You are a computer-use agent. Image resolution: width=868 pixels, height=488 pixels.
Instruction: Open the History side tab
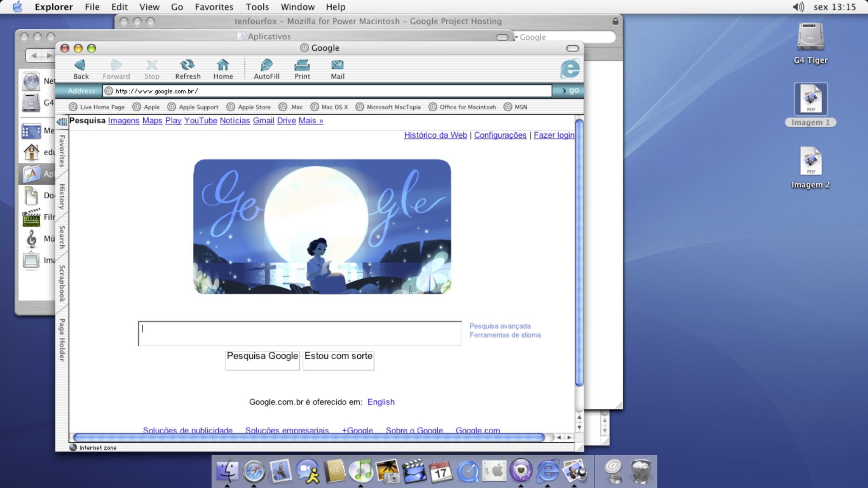[x=62, y=197]
